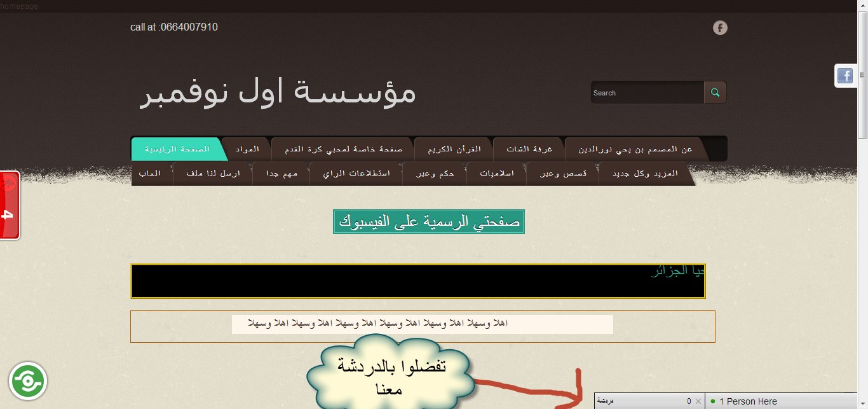Select the العاب menu entry
The width and height of the screenshot is (868, 409).
tap(152, 172)
